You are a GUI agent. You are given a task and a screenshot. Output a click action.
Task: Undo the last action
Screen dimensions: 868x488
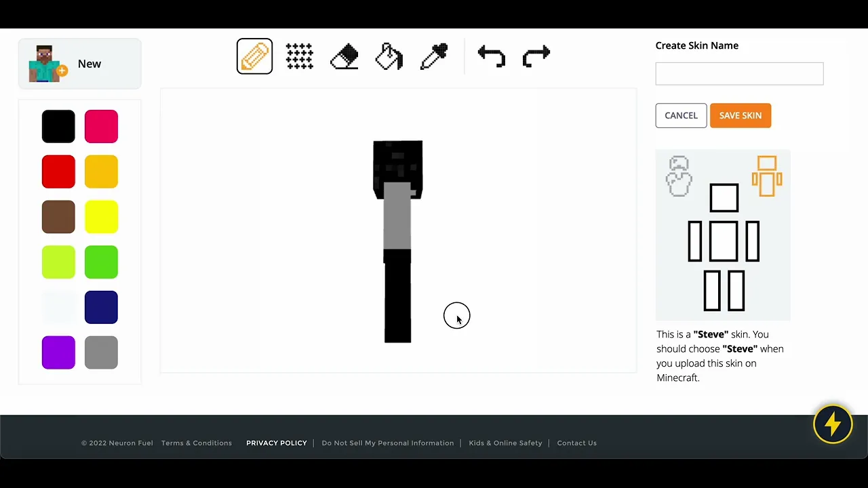(491, 56)
